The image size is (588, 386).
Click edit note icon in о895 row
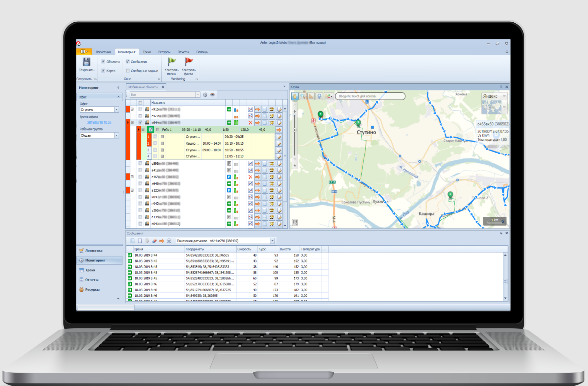point(279,164)
